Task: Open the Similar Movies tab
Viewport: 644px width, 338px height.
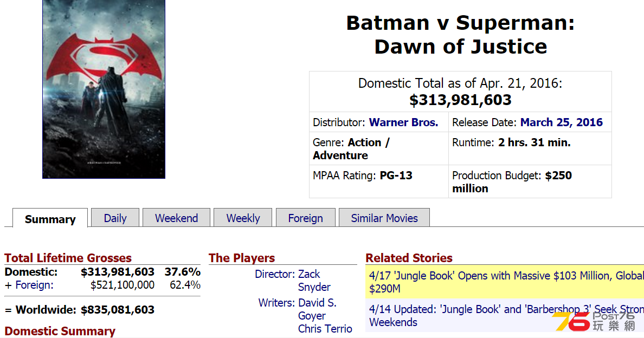Action: pyautogui.click(x=384, y=218)
